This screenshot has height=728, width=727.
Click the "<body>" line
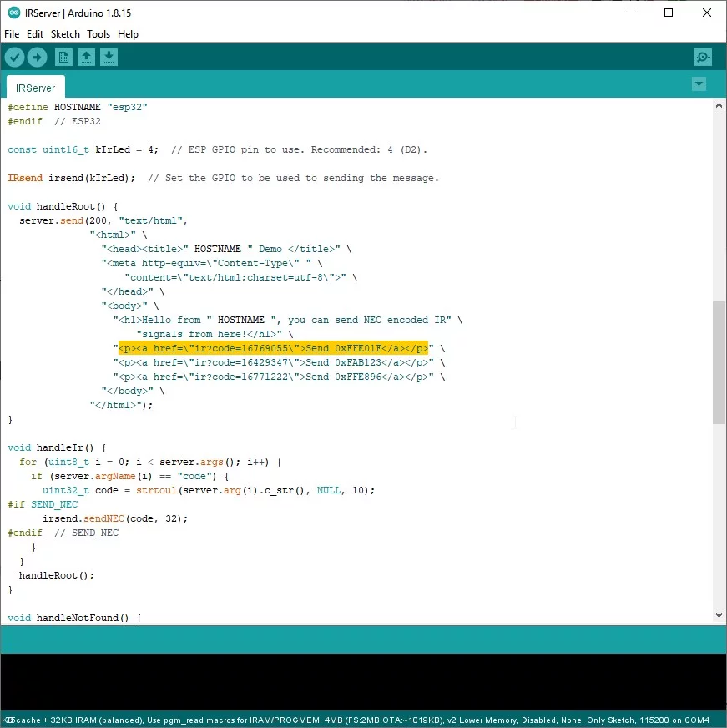[x=130, y=306]
